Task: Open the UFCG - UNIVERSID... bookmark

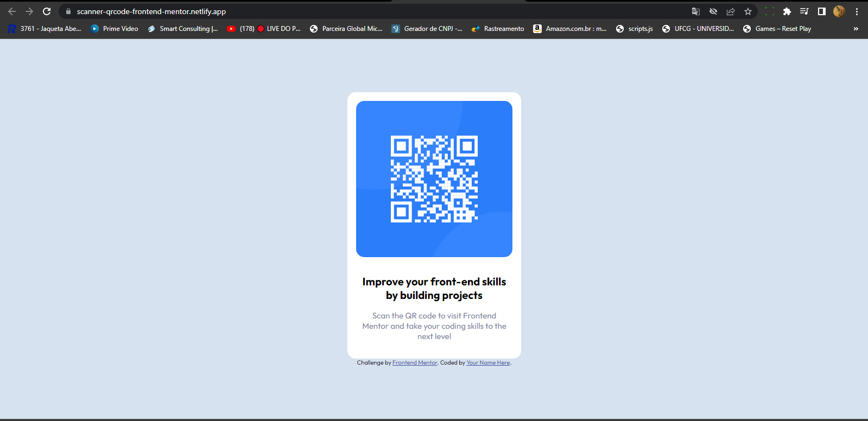Action: [x=698, y=29]
